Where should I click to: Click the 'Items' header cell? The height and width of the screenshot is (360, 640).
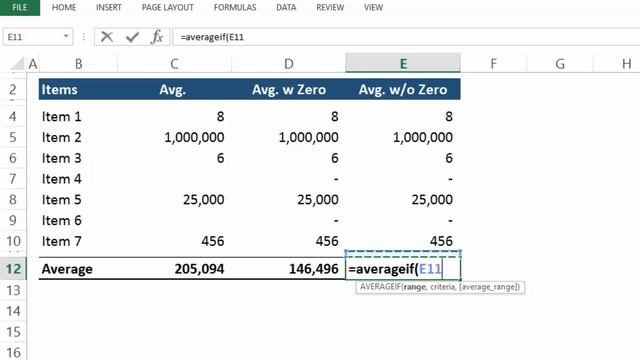[x=78, y=89]
